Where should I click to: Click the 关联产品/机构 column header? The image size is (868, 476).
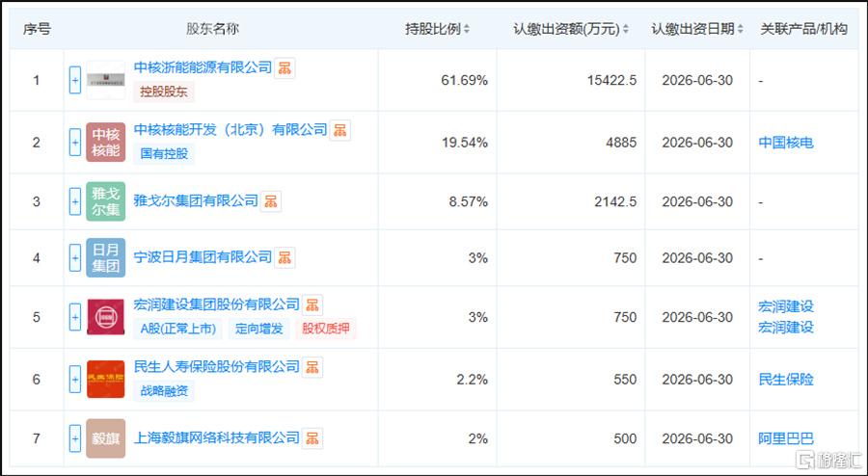(x=803, y=29)
